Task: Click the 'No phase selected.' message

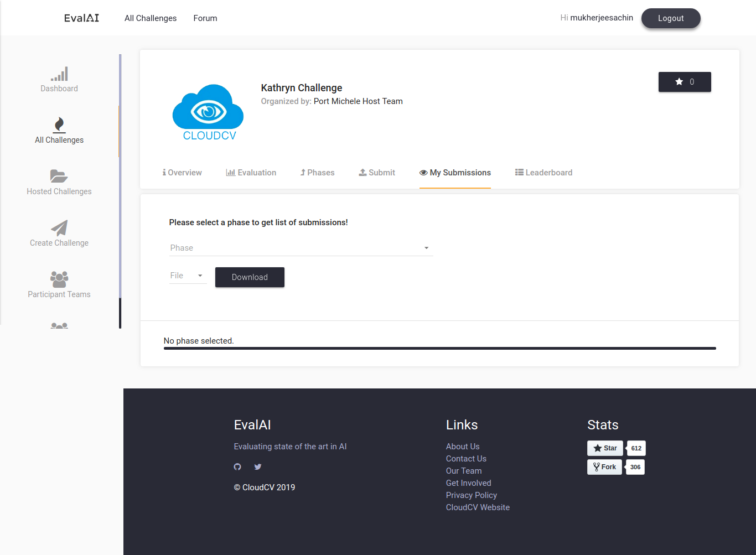Action: (199, 341)
